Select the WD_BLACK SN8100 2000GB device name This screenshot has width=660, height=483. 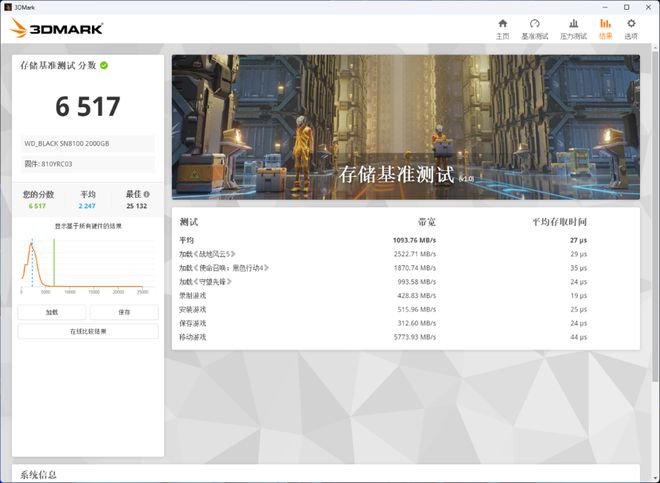[x=67, y=144]
